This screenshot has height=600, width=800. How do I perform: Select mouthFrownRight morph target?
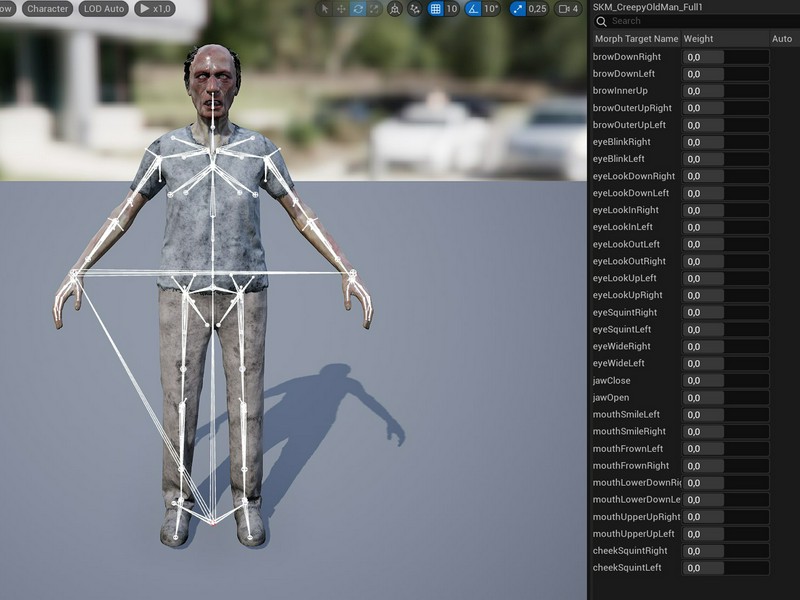tap(631, 465)
